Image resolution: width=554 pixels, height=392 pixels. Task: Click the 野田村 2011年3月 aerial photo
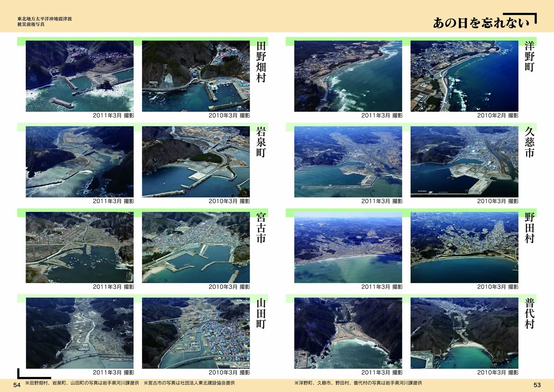(x=348, y=247)
